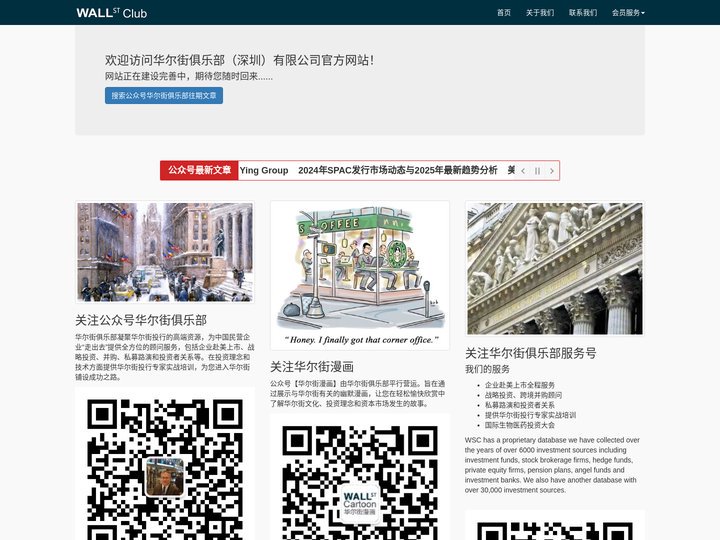Click the 提供华尔街投行专家实战培训 list item
This screenshot has width=720, height=540.
(x=530, y=415)
